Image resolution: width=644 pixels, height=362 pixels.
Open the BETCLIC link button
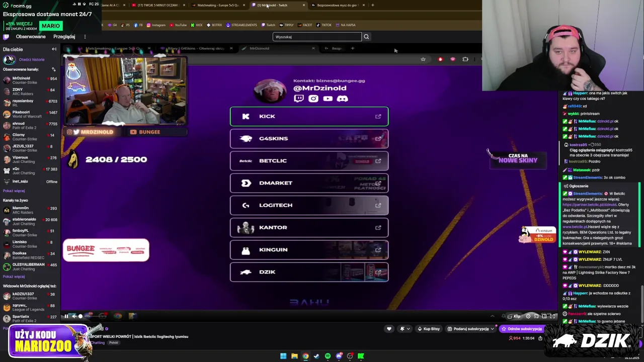309,161
